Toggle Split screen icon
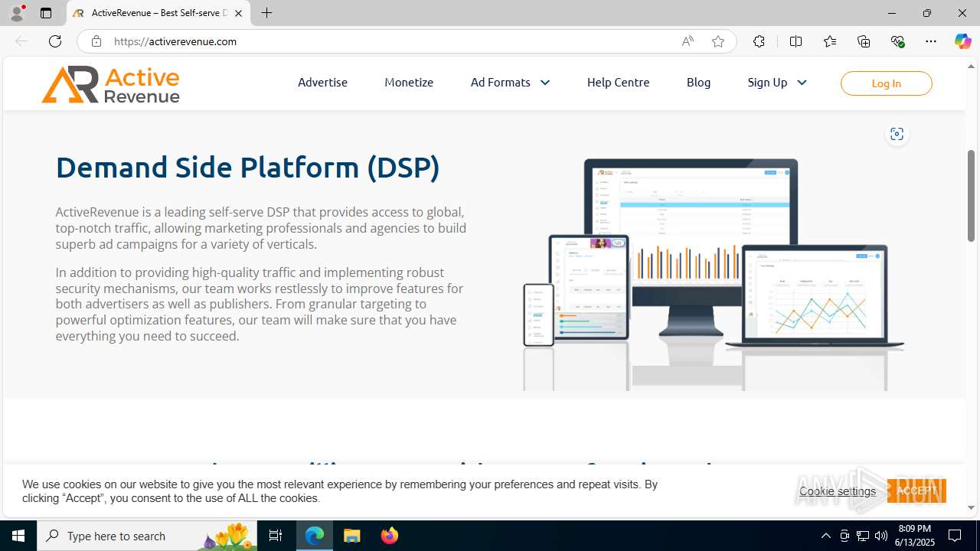The height and width of the screenshot is (551, 980). coord(795,41)
